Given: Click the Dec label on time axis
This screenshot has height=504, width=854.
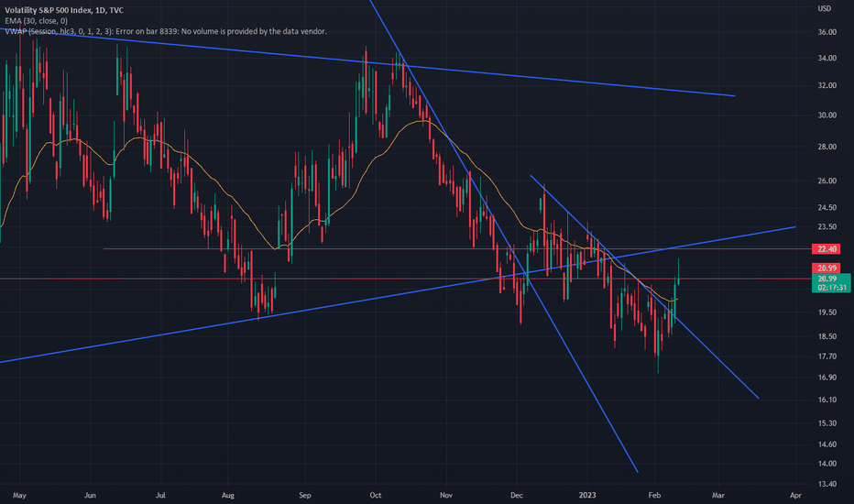Looking at the screenshot, I should pyautogui.click(x=516, y=495).
